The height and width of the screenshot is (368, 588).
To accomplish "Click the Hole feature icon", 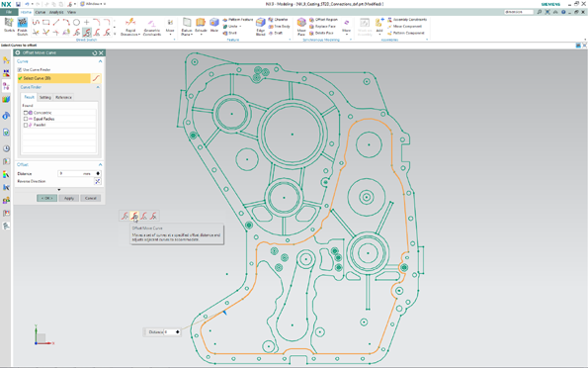I will tap(214, 26).
